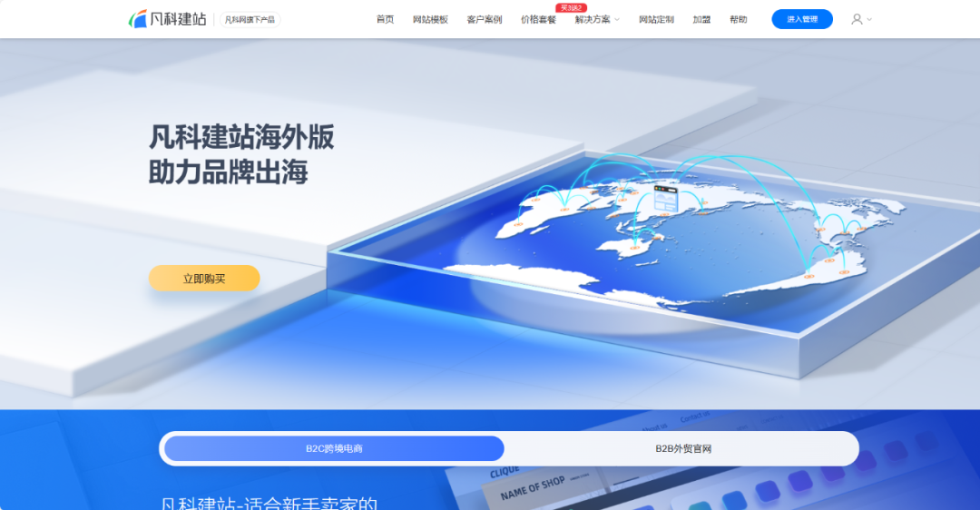
Task: Click the 助力品牌出海 headline text
Action: pyautogui.click(x=228, y=172)
